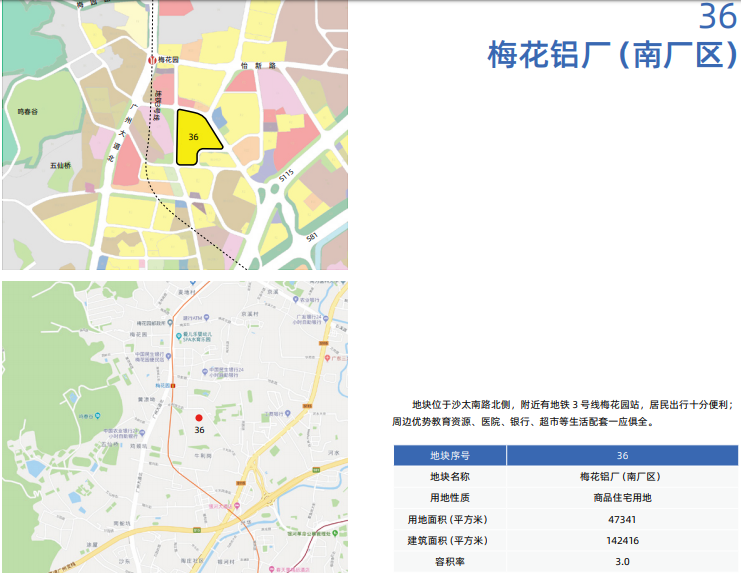The image size is (741, 580).
Task: Select the 地块名称 row label
Action: click(x=449, y=476)
